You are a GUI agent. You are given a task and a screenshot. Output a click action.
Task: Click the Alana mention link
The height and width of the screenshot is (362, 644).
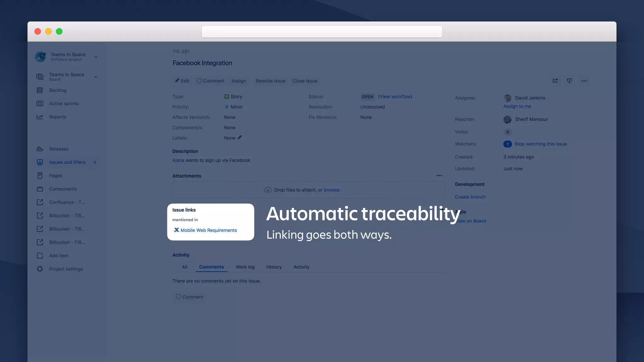pos(178,160)
